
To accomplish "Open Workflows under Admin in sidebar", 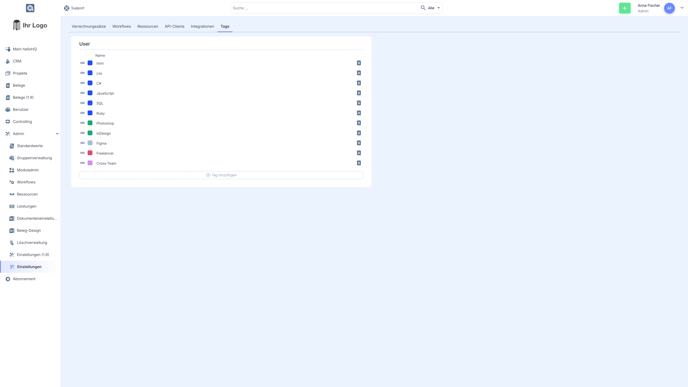I will (x=26, y=182).
